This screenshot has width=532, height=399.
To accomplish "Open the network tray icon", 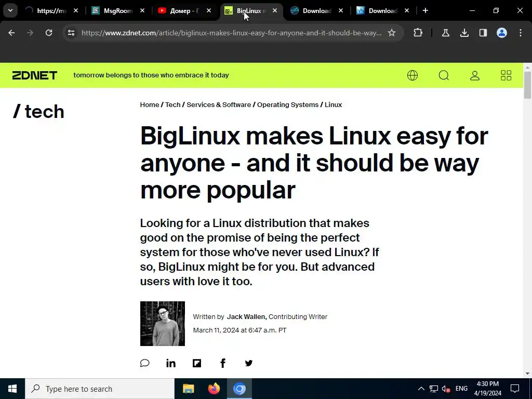I will pos(434,389).
